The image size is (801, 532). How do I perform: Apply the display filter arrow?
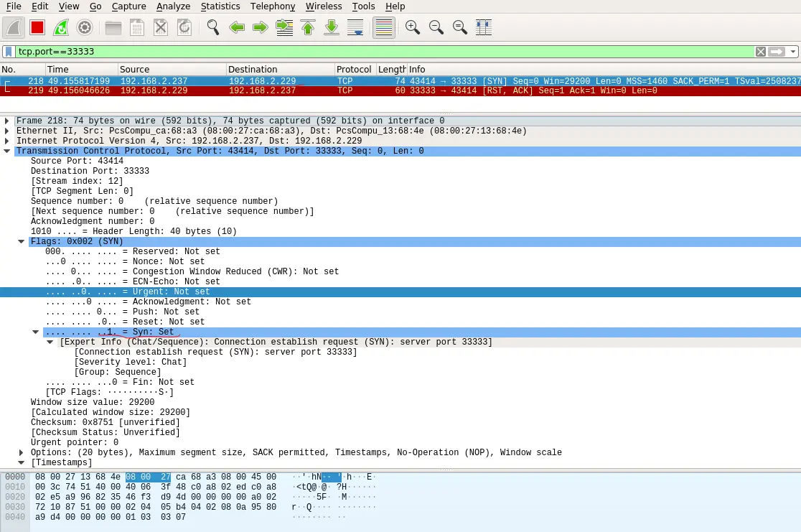[x=777, y=52]
